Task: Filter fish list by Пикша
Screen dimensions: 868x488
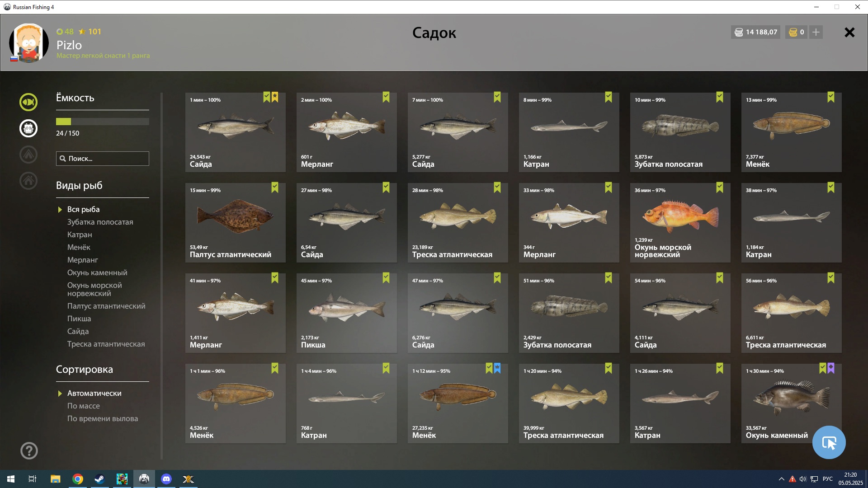Action: (x=79, y=319)
